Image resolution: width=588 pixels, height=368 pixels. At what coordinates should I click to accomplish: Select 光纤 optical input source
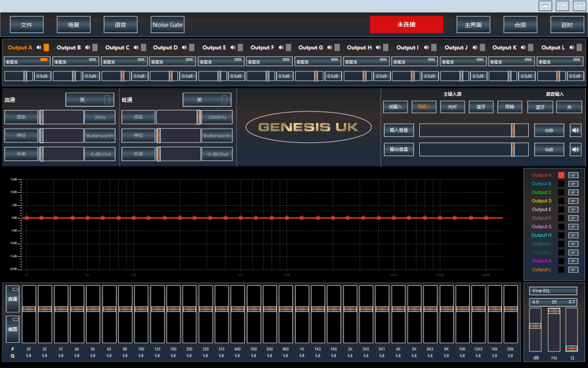(452, 107)
